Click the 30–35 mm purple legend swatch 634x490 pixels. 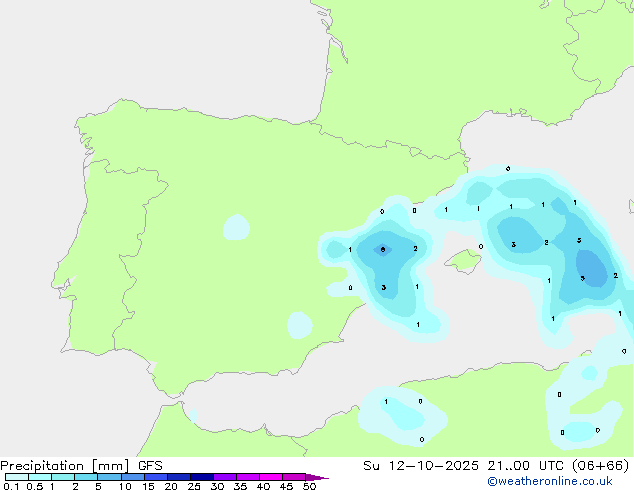225,477
